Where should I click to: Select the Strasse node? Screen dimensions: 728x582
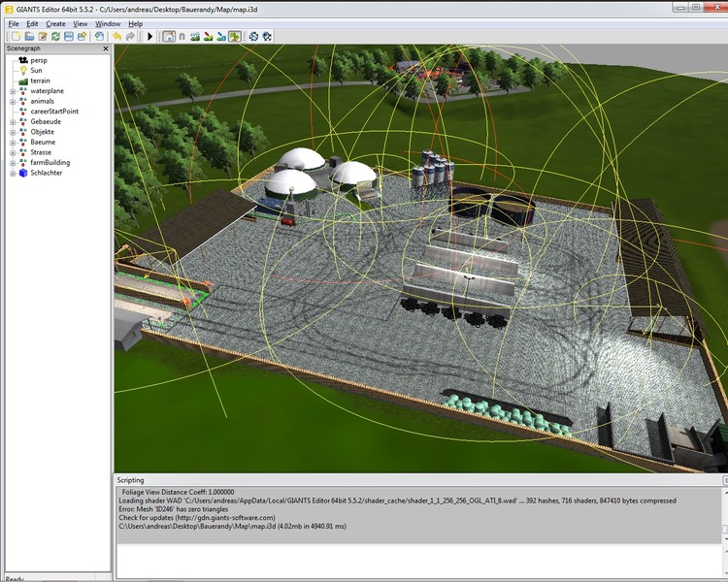pyautogui.click(x=41, y=152)
